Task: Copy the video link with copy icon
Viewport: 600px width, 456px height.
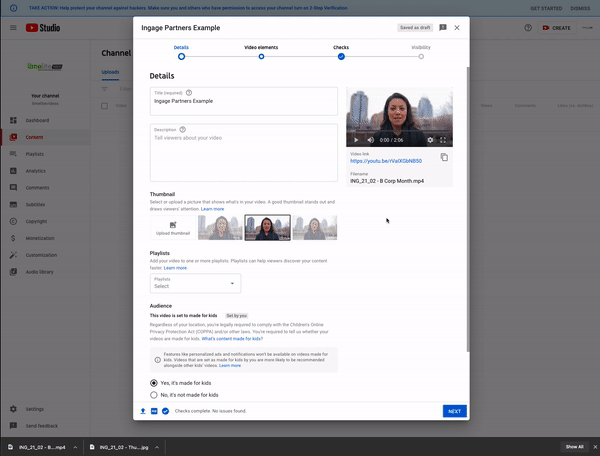Action: point(444,157)
